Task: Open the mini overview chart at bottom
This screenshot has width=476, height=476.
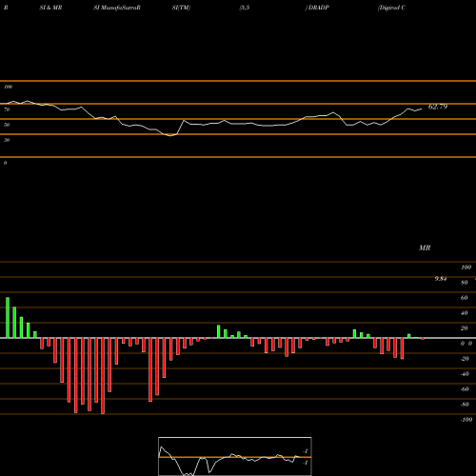Action: point(235,456)
